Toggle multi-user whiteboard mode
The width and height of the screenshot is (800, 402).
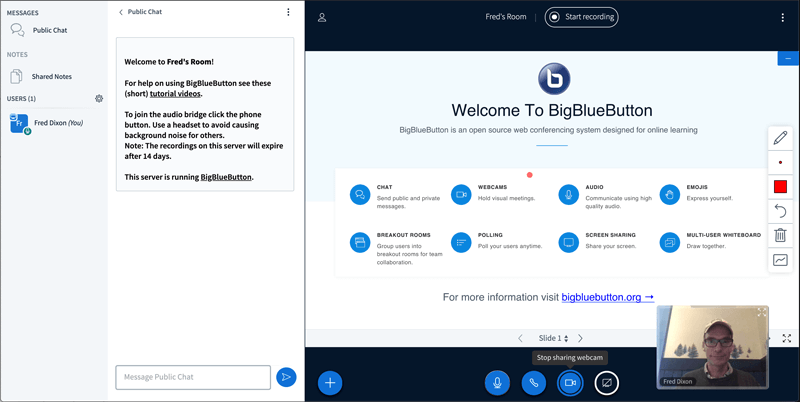(780, 260)
